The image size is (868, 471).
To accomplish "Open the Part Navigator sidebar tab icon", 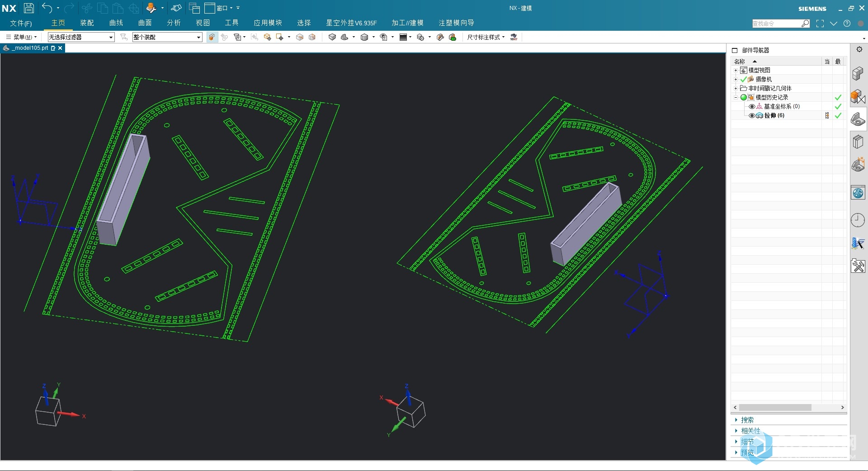I will click(x=858, y=119).
